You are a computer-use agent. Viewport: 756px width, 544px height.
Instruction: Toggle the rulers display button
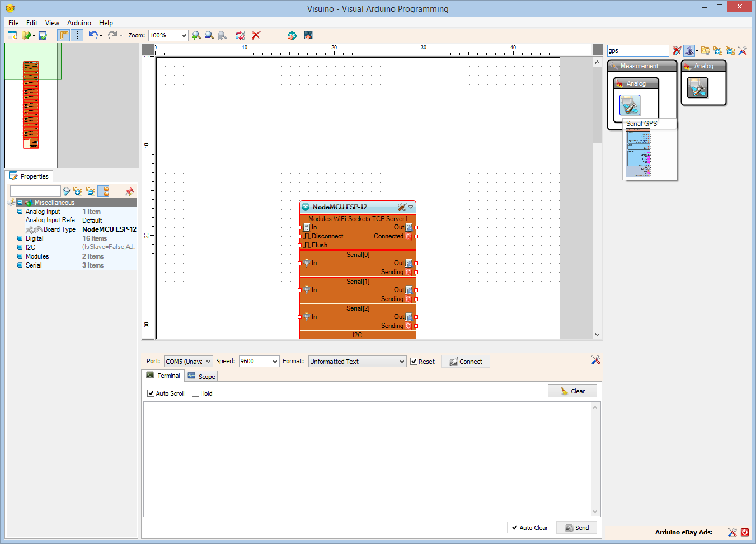(64, 35)
